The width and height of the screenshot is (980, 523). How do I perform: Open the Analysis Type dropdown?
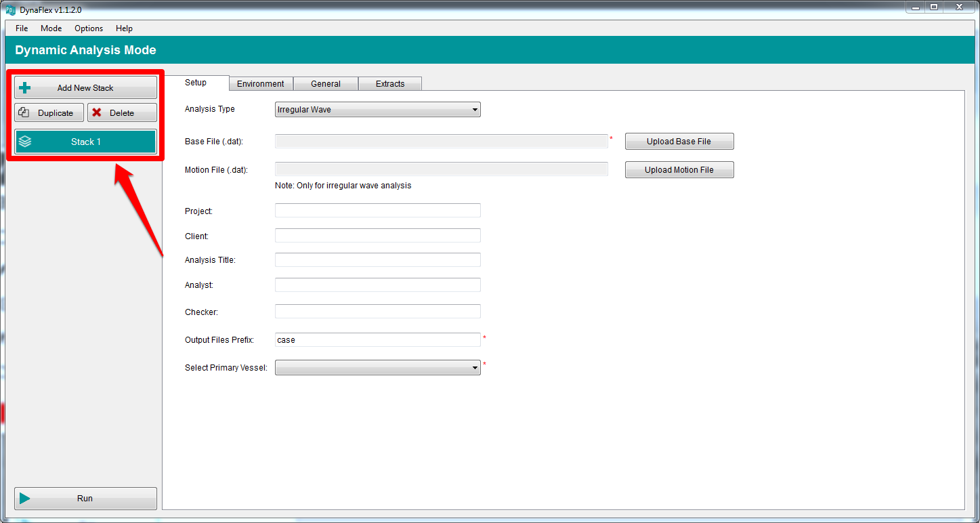pos(378,110)
